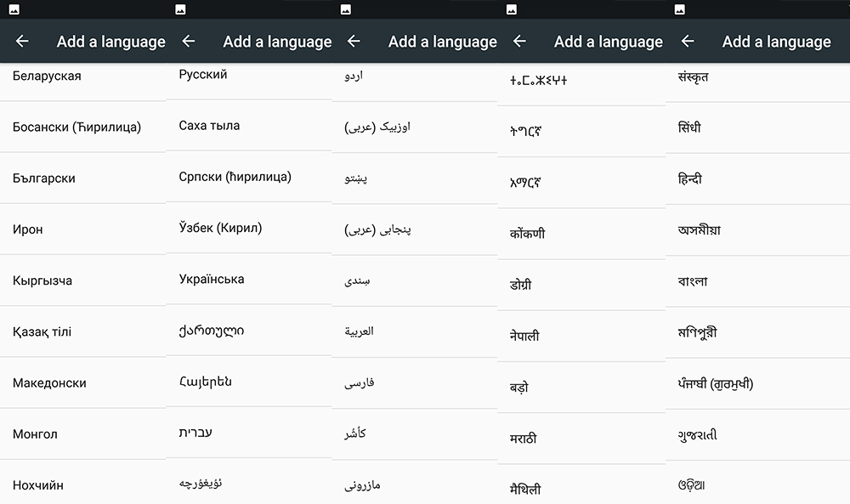This screenshot has height=504, width=850.
Task: Pick Қазақ тілі from the list
Action: click(42, 331)
